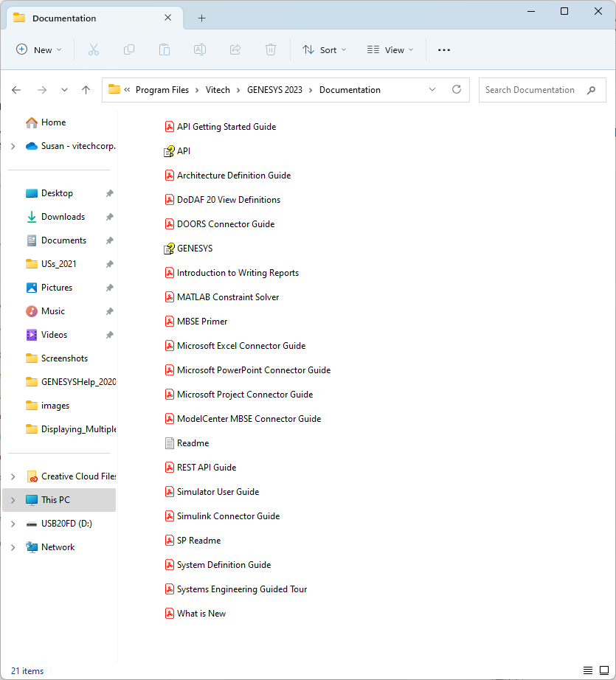Click the Paste icon in the toolbar
This screenshot has height=680, width=616.
coord(164,49)
